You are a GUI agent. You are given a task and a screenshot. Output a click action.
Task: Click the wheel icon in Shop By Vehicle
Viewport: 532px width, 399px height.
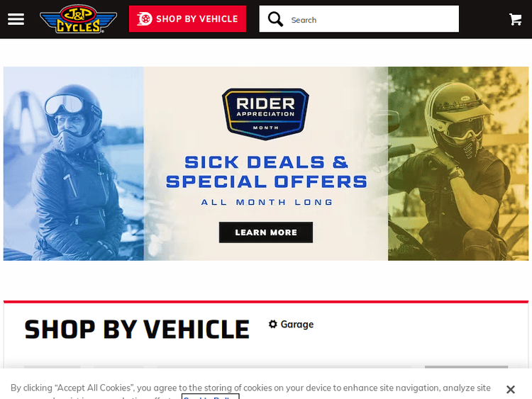coord(145,18)
